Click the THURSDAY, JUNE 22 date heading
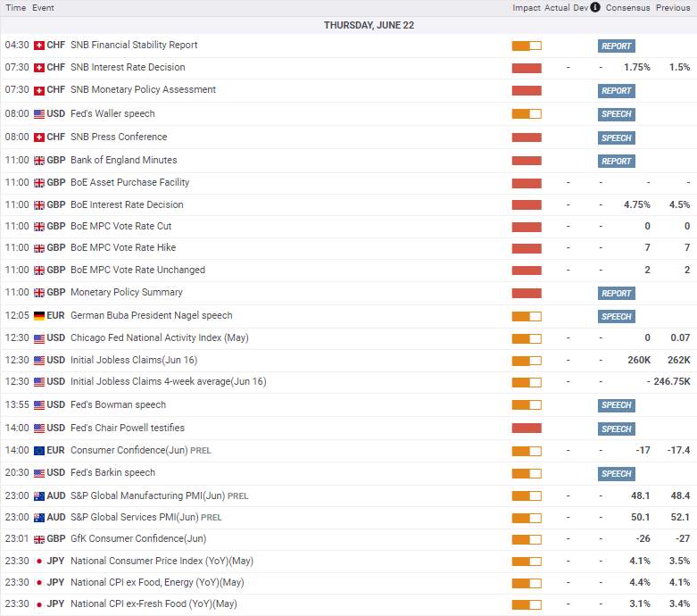Viewport: 697px width, 616px height. pos(369,25)
